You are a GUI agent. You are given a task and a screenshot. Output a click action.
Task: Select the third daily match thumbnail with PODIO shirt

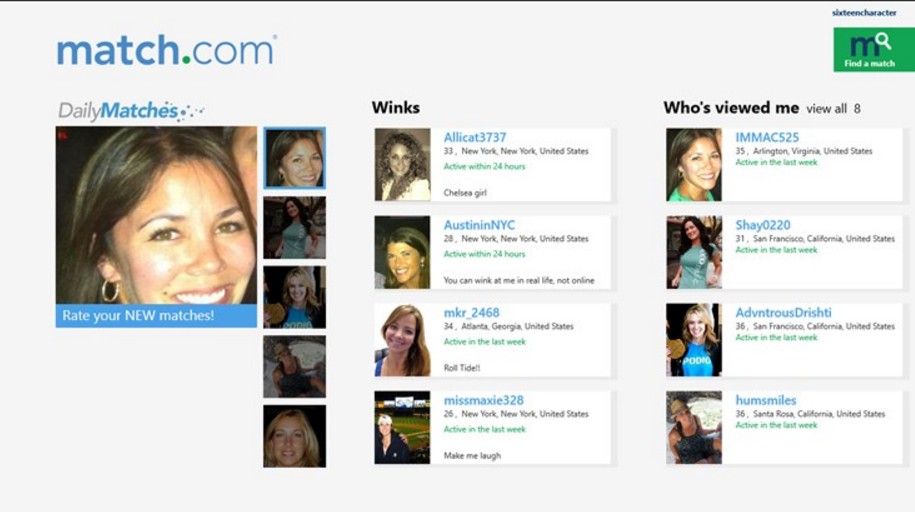pos(294,297)
